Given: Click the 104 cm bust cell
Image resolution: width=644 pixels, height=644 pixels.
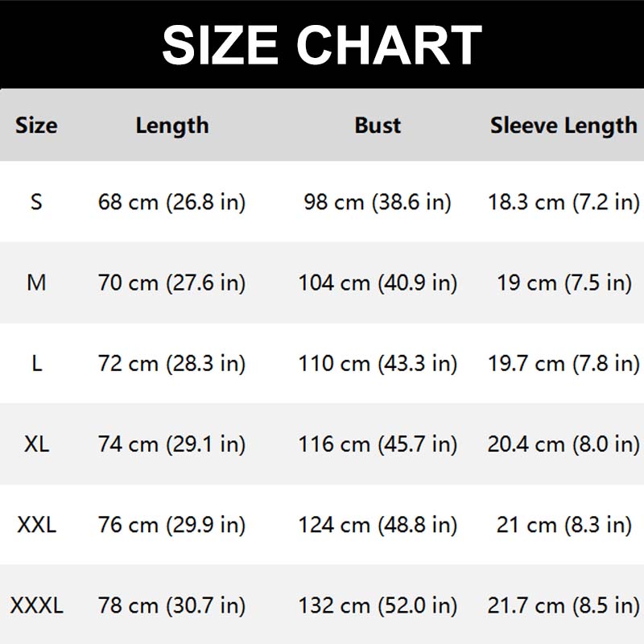Looking at the screenshot, I should tap(378, 283).
